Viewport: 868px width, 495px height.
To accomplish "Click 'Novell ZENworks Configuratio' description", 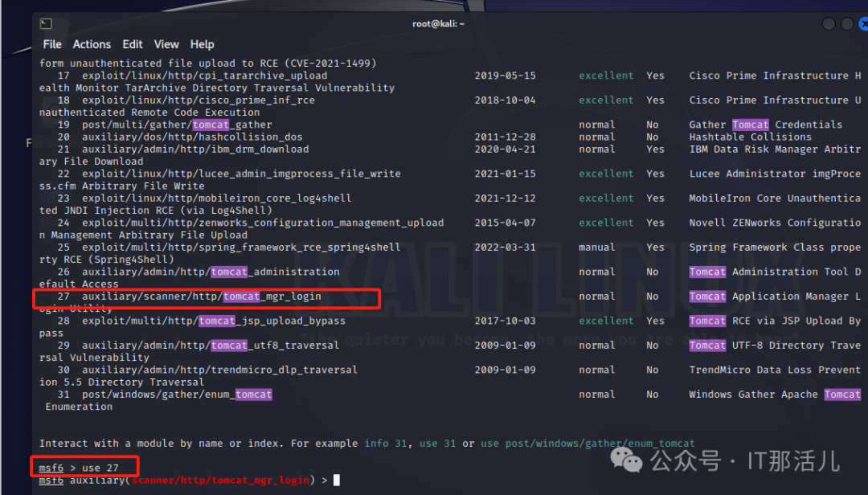I will pyautogui.click(x=775, y=223).
